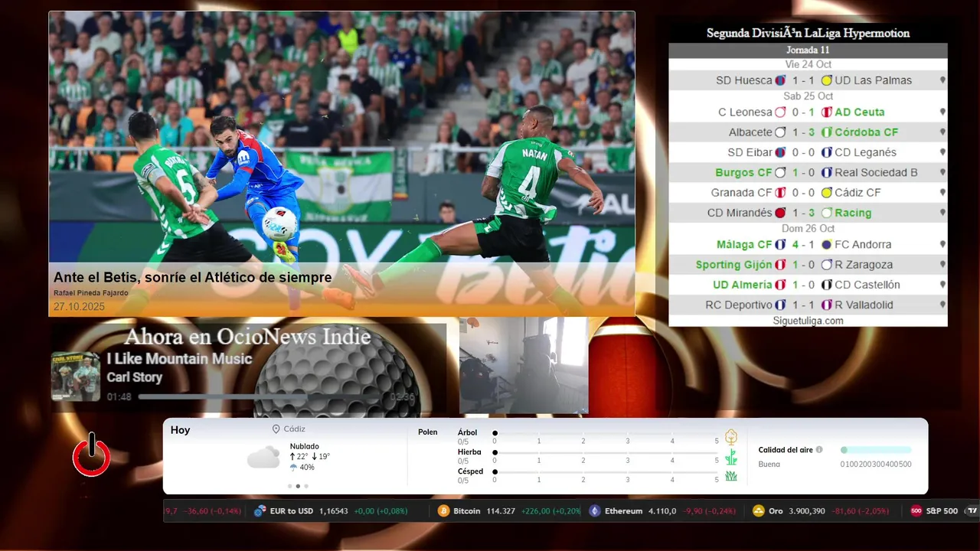Click the elapsed time 01:48
Viewport: 980px width, 551px height.
tap(119, 397)
